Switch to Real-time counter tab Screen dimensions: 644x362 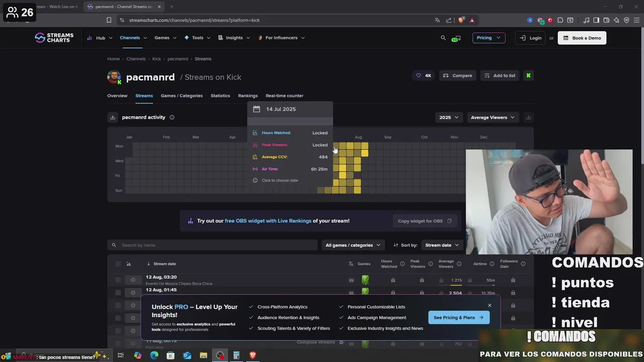284,96
